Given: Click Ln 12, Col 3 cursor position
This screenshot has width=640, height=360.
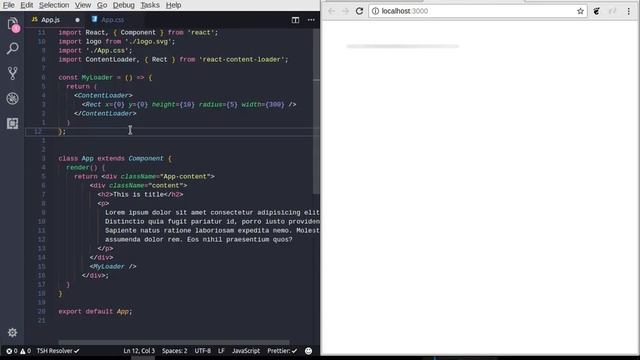Looking at the screenshot, I should [x=139, y=351].
